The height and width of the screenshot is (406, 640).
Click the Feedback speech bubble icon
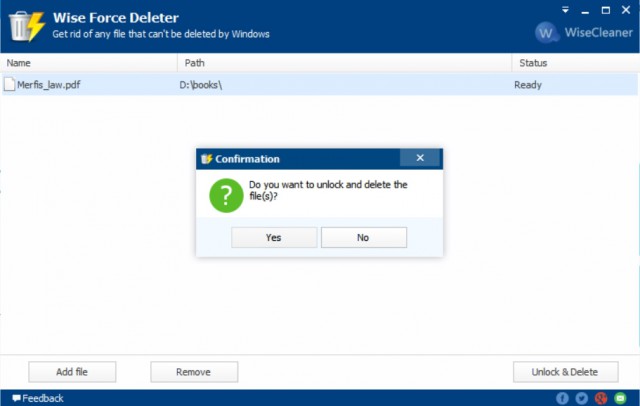pos(16,398)
